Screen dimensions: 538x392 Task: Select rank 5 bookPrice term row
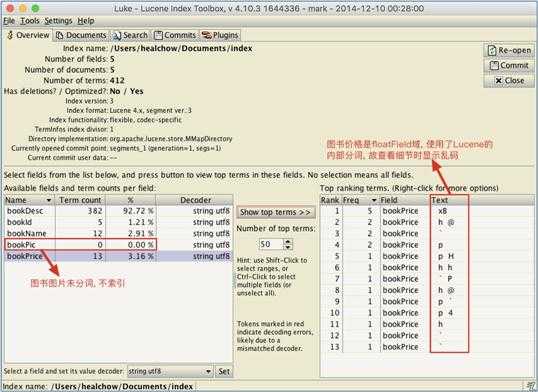point(426,256)
